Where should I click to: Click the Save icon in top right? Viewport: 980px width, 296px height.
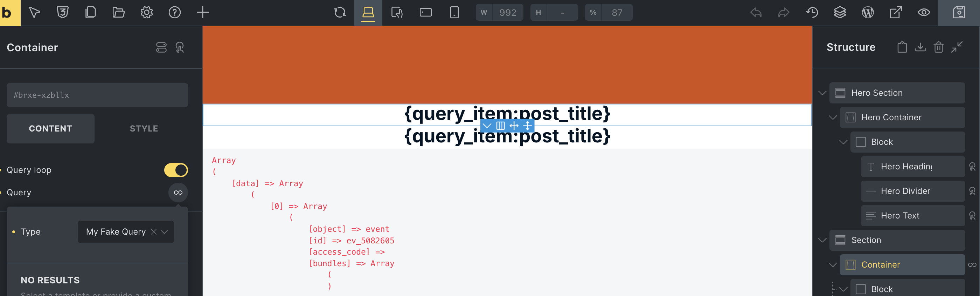coord(959,13)
